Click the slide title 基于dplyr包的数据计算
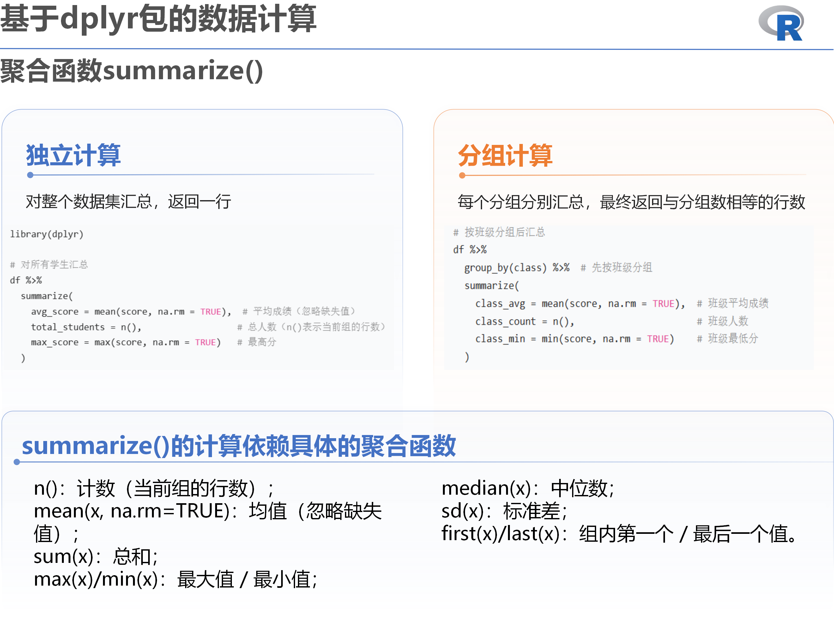Screen dimensions: 834x644 (159, 18)
